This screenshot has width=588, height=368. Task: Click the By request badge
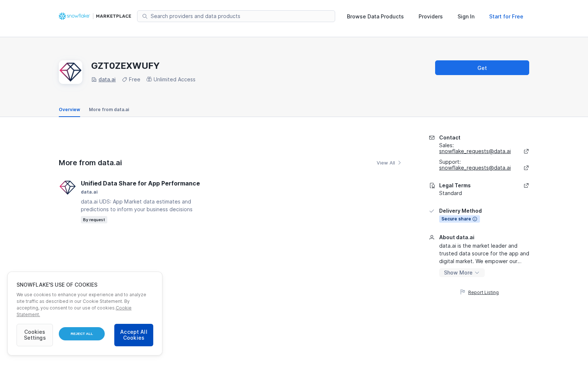[x=94, y=220]
